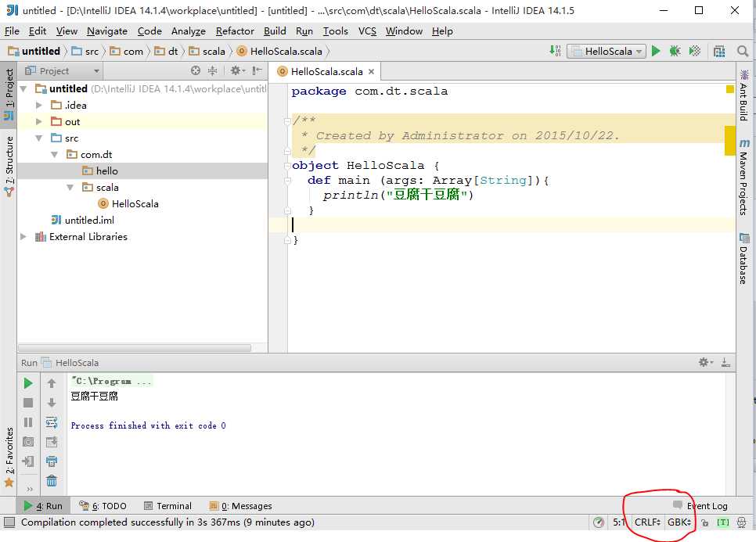756x542 pixels.
Task: Open the 0: Messages tool tab
Action: (240, 506)
